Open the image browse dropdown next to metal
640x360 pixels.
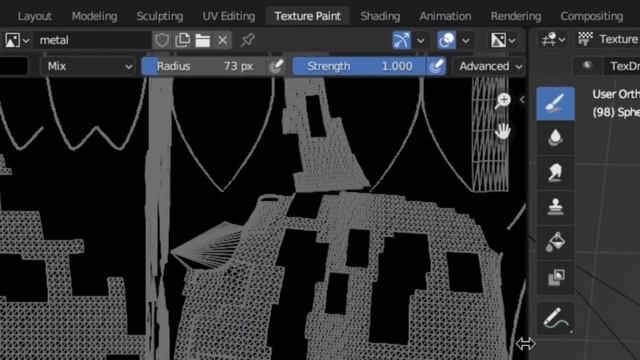click(16, 40)
